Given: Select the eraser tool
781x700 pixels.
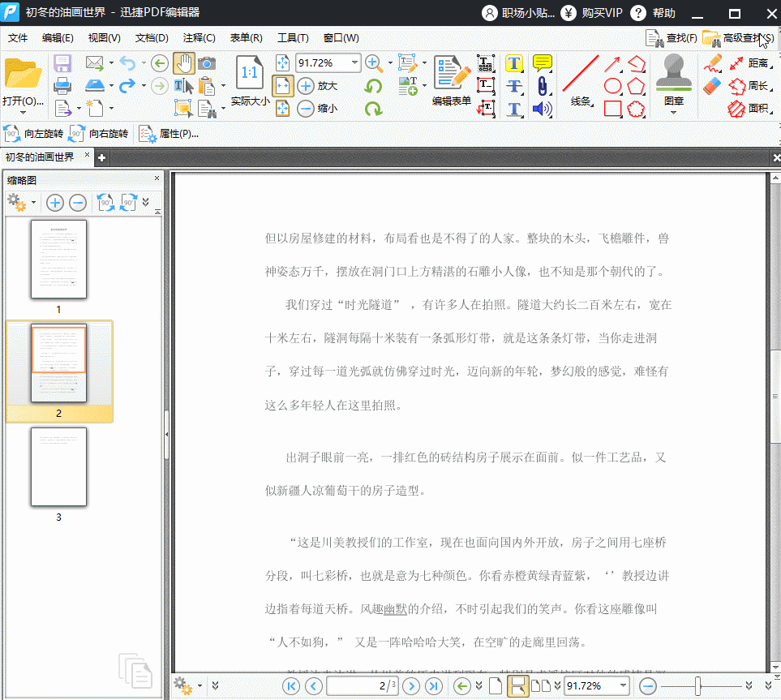Looking at the screenshot, I should click(x=712, y=86).
